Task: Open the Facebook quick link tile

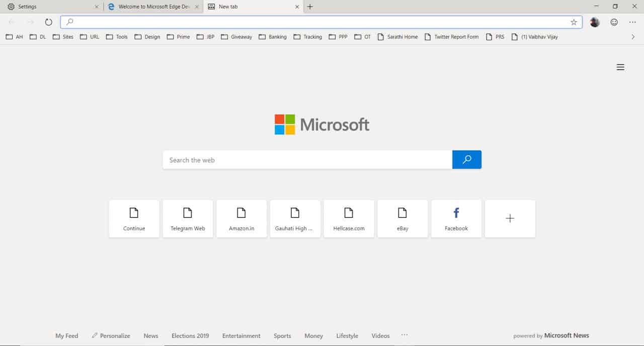Action: point(456,219)
